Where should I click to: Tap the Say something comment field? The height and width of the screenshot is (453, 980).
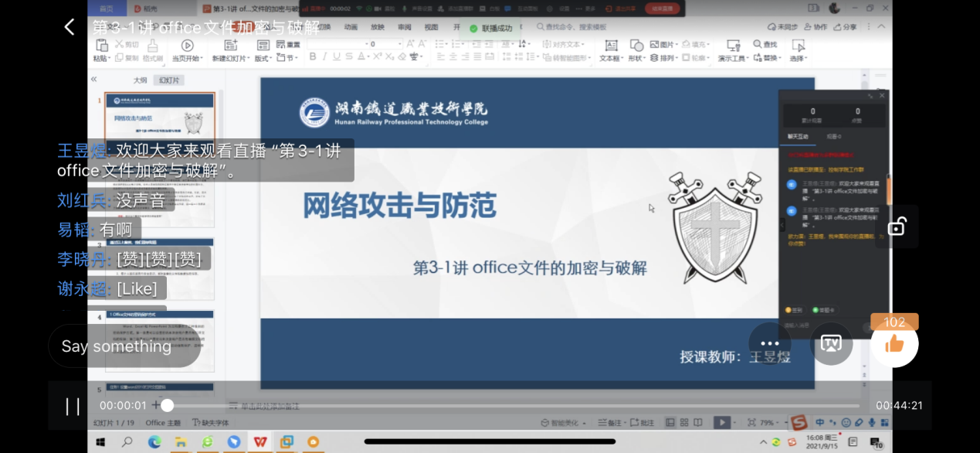(124, 346)
